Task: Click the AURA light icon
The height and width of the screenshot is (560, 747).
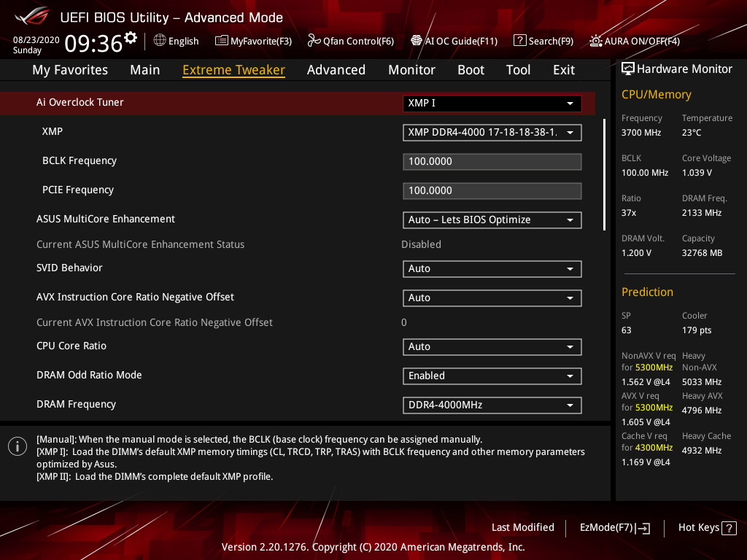Action: coord(595,41)
